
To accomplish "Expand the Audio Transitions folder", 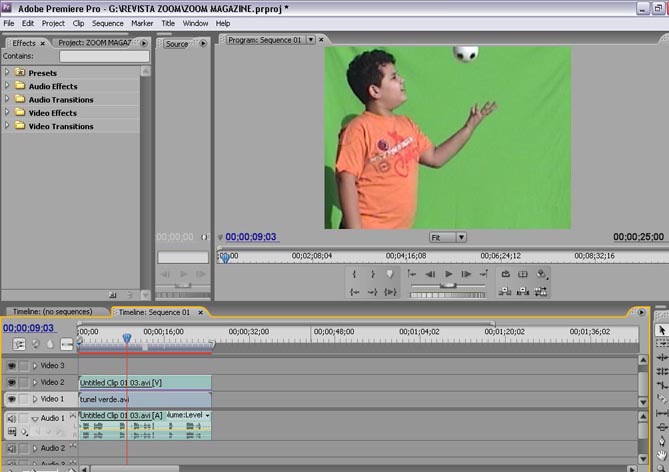I will [8, 100].
